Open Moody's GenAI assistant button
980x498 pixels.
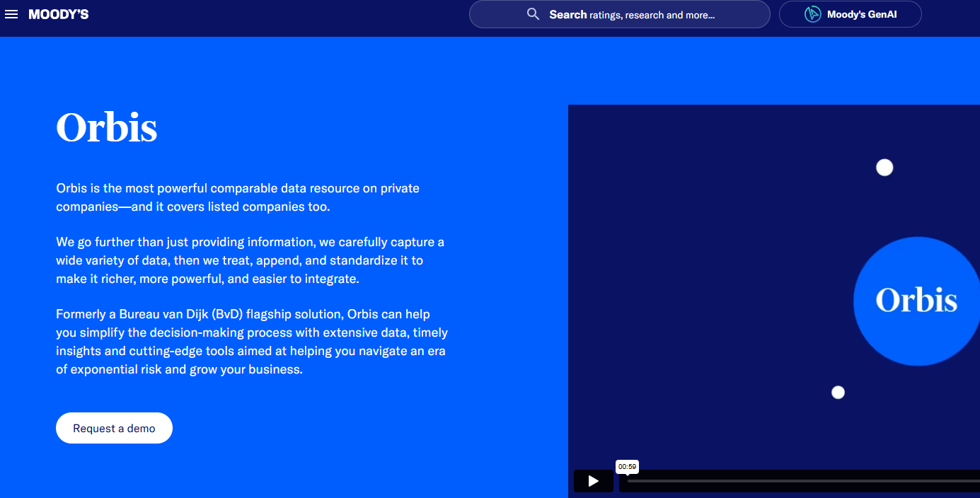(850, 14)
